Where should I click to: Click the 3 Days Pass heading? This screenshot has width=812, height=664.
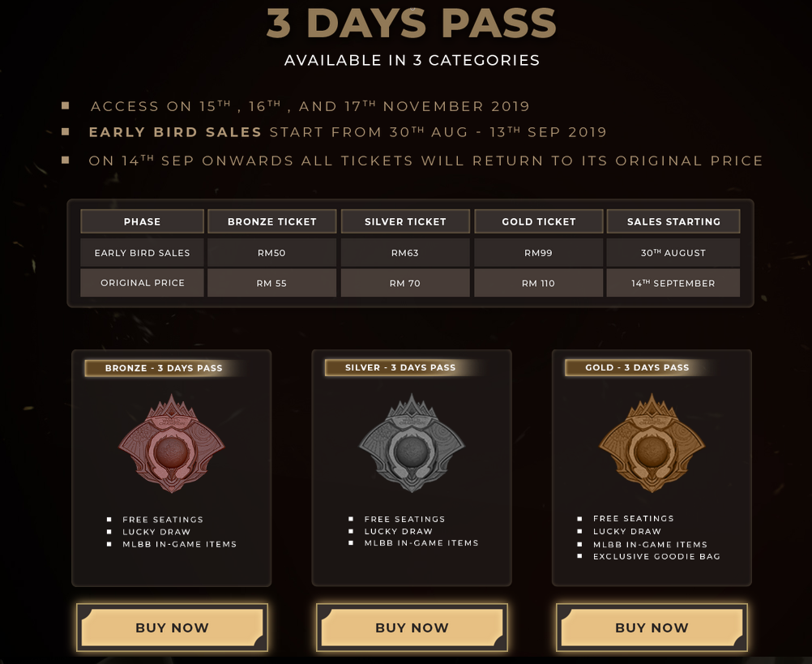click(411, 23)
